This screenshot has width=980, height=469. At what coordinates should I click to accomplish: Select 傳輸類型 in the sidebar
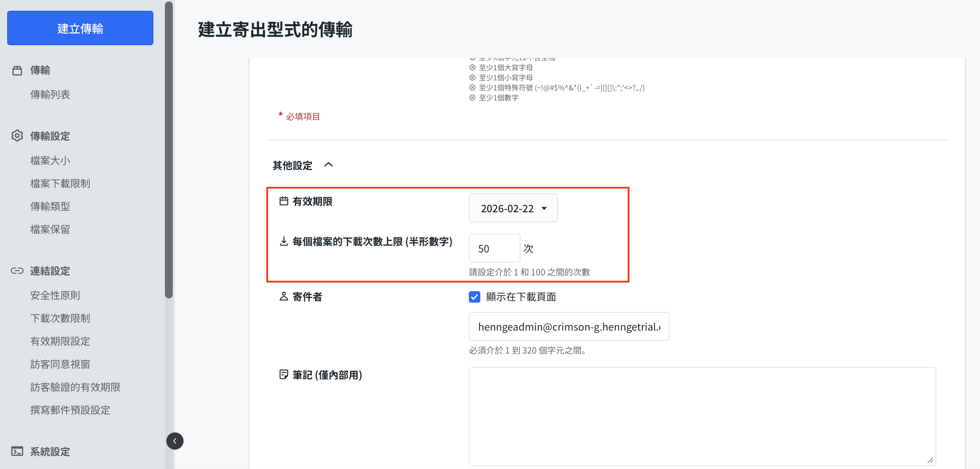click(50, 206)
